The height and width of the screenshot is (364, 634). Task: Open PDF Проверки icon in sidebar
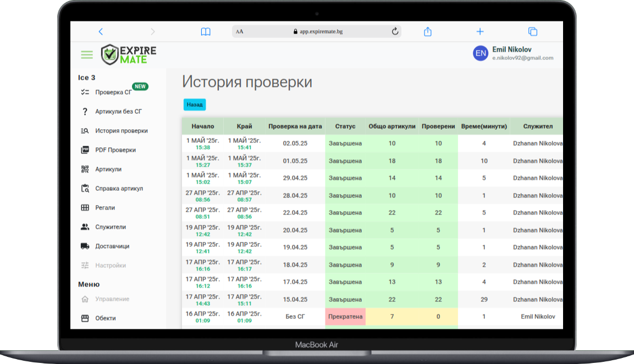pos(85,150)
